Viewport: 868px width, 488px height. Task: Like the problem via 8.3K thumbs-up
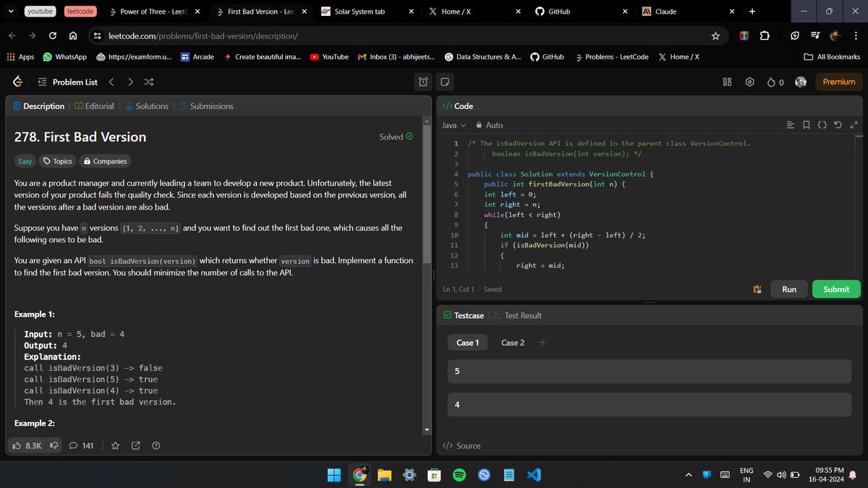tap(27, 446)
